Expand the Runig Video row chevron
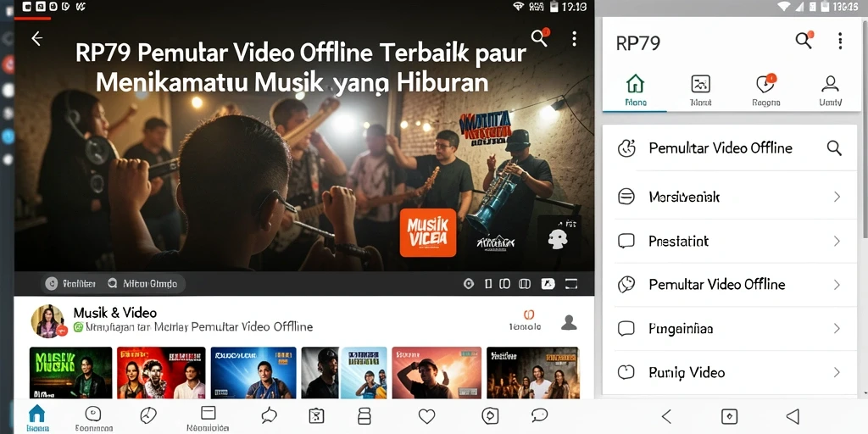 pos(837,372)
